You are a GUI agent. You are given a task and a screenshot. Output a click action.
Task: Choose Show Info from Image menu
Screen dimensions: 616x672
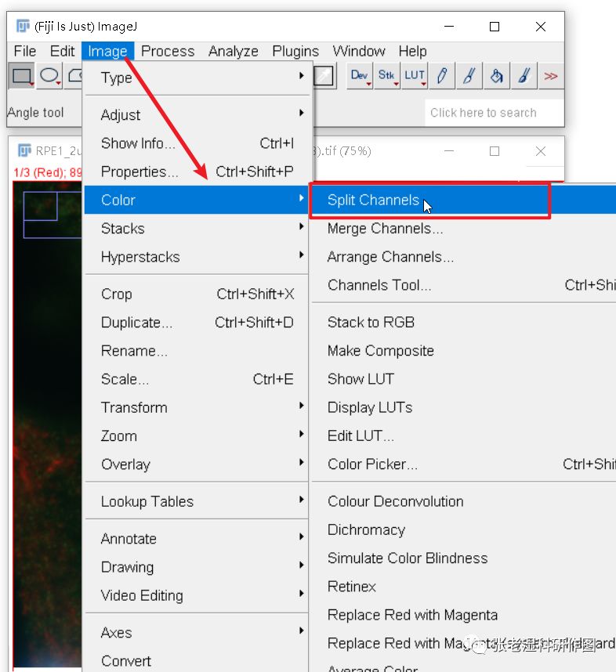click(197, 143)
